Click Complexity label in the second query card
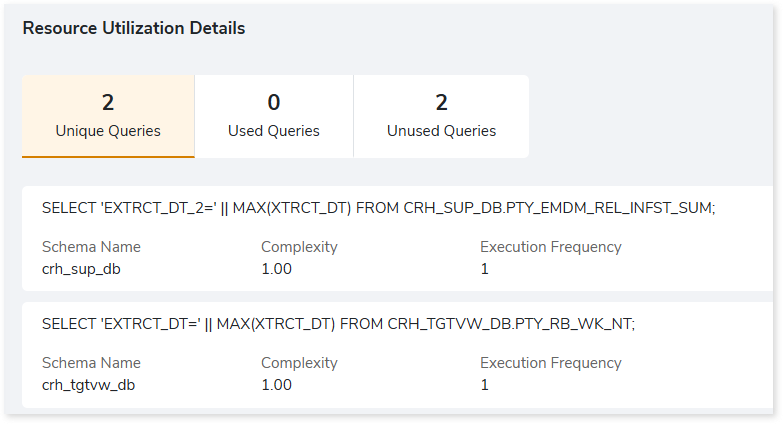783x424 pixels. coord(299,363)
